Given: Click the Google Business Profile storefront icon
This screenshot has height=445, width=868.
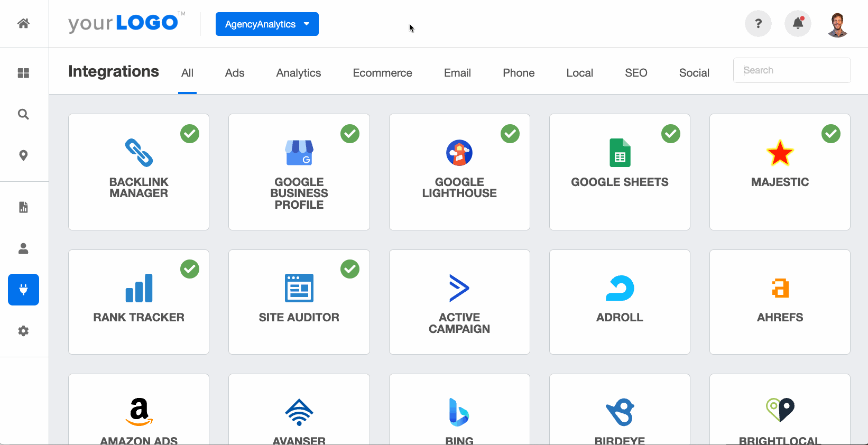Looking at the screenshot, I should [299, 153].
